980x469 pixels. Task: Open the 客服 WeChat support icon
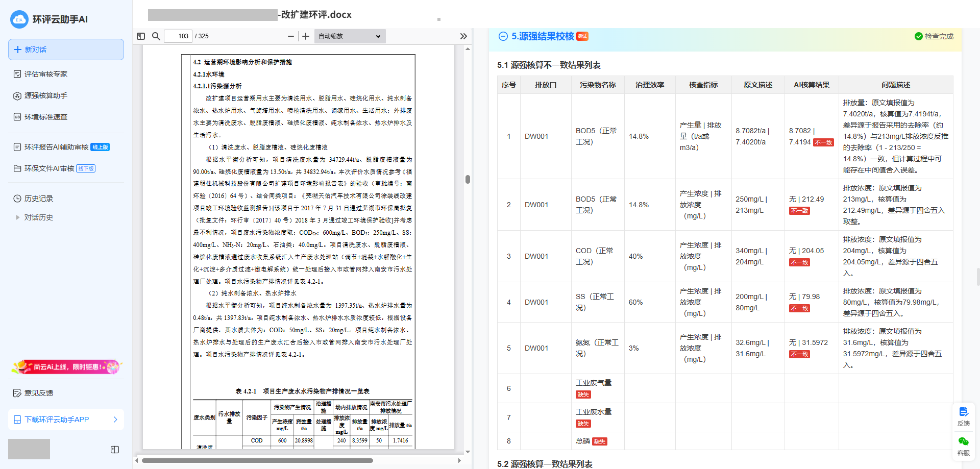click(x=963, y=446)
